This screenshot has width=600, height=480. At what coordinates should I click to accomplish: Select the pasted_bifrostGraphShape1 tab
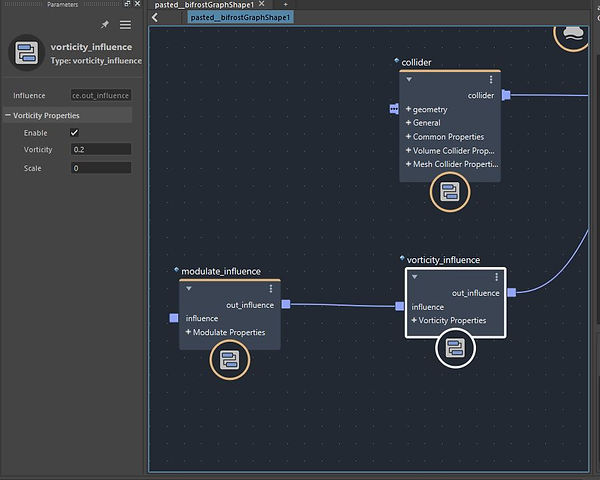coord(204,5)
